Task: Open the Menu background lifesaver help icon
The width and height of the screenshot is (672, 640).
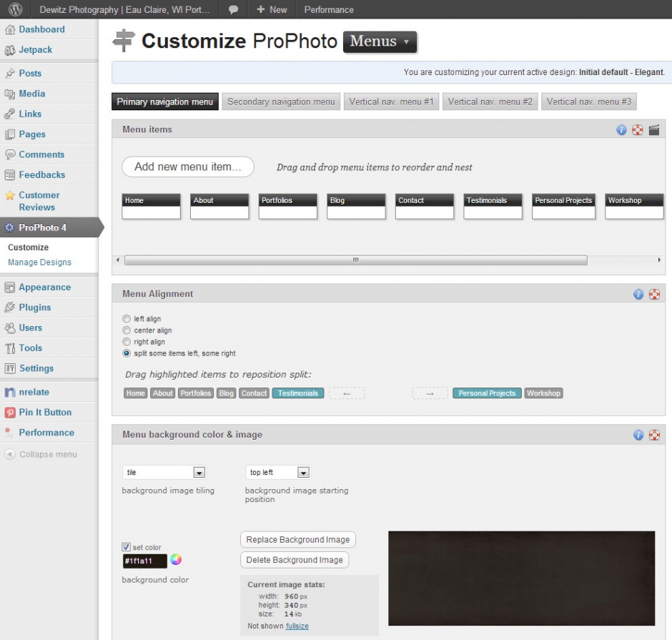Action: click(654, 435)
